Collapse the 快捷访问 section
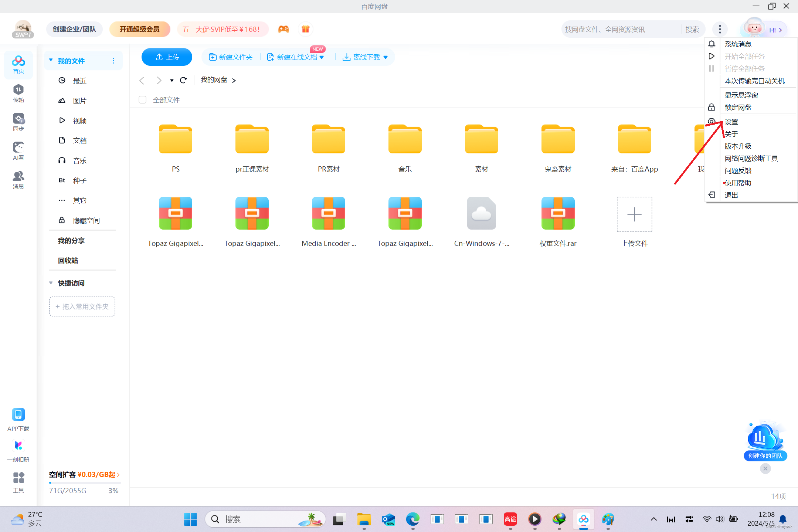Image resolution: width=798 pixels, height=532 pixels. (51, 283)
